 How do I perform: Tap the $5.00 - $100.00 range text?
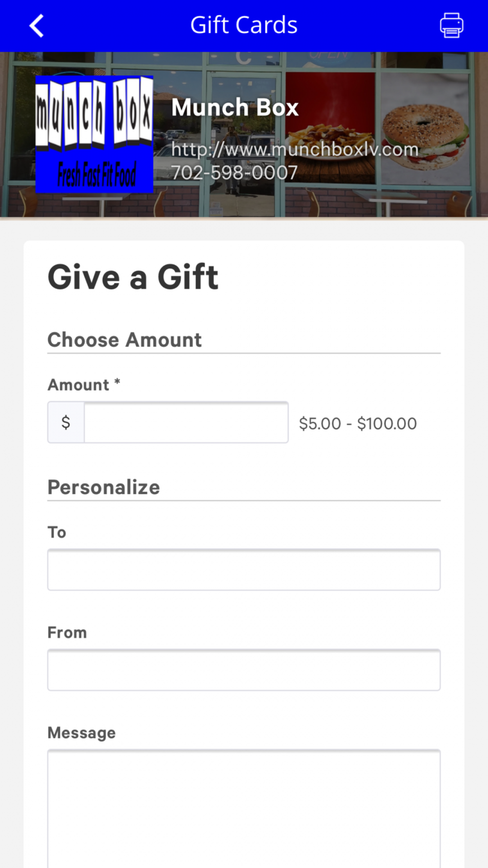tap(358, 424)
